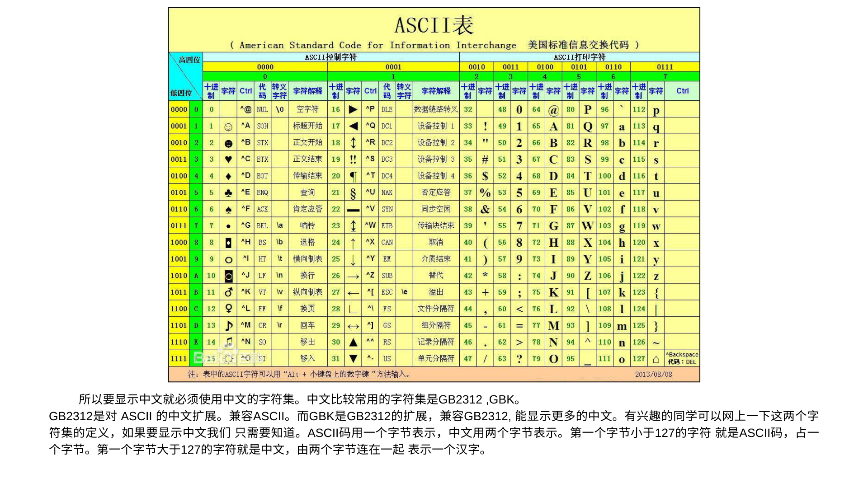Select the "ASCII打印字符" header cell
Screen dimensions: 868x488
(x=580, y=57)
